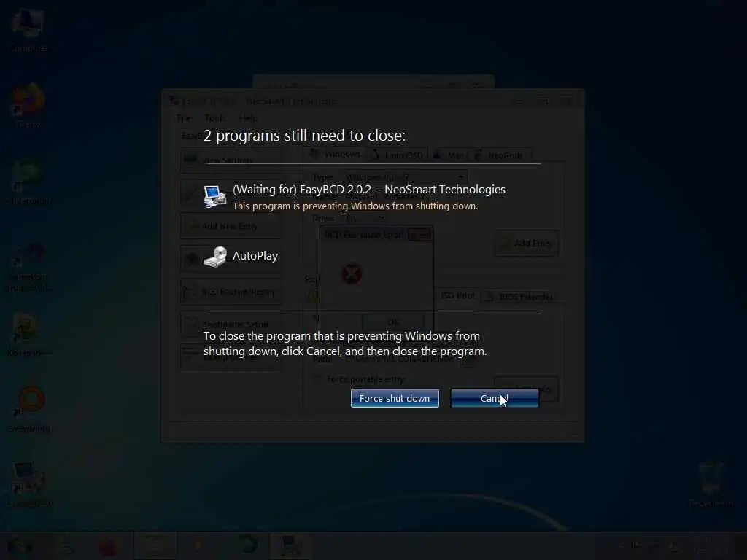Click the "To close the program that is preventing" instruction text

(345, 343)
